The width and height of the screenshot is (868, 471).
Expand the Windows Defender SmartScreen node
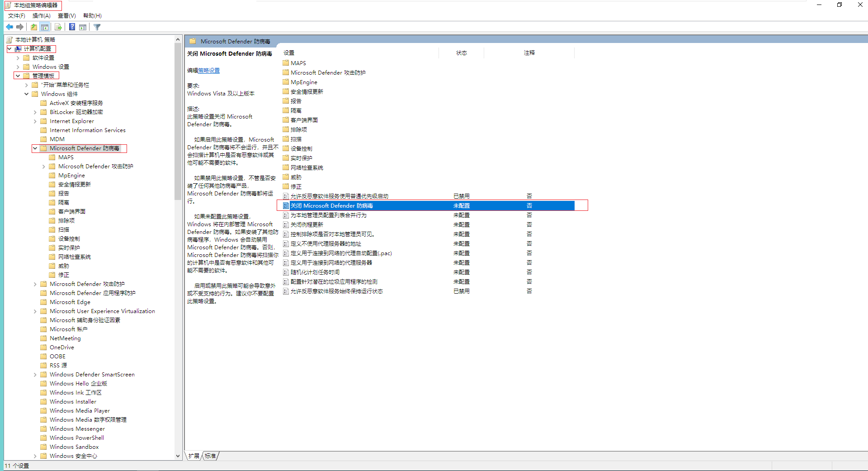click(x=35, y=375)
